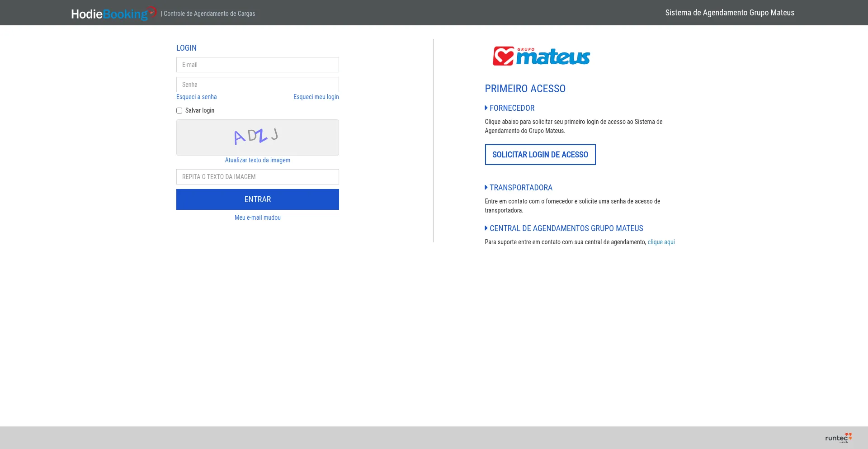Click the Grupo Mateus logo
The height and width of the screenshot is (449, 868).
click(x=541, y=56)
